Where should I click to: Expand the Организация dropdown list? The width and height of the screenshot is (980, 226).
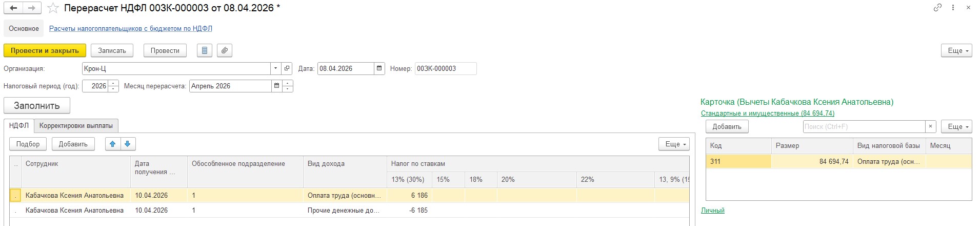pyautogui.click(x=276, y=68)
